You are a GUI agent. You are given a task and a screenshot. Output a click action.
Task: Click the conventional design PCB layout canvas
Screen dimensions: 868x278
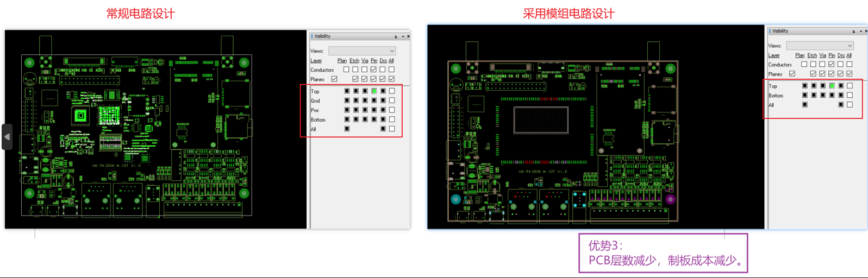156,129
